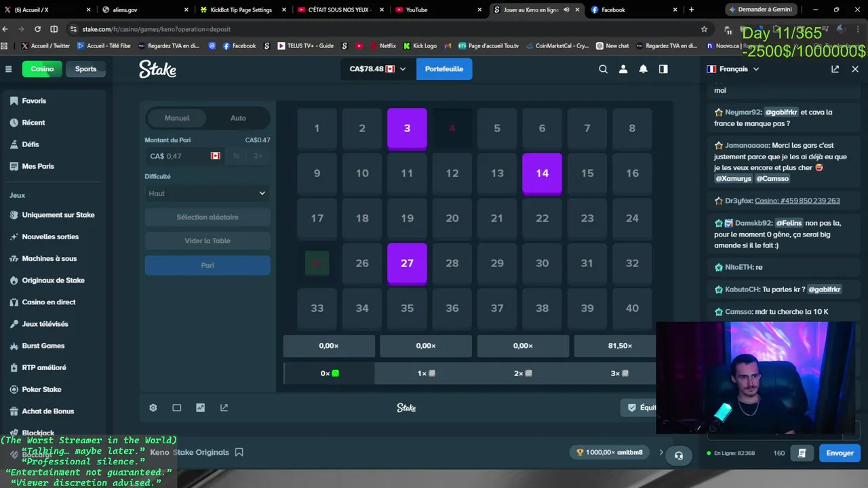The height and width of the screenshot is (488, 868).
Task: Click the blue Pari button
Action: (208, 265)
